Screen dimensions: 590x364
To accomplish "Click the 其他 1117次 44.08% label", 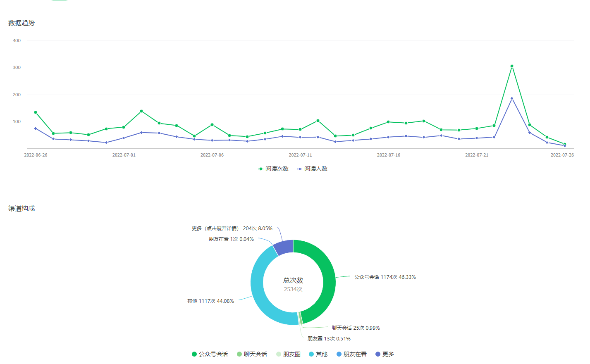I will point(210,301).
